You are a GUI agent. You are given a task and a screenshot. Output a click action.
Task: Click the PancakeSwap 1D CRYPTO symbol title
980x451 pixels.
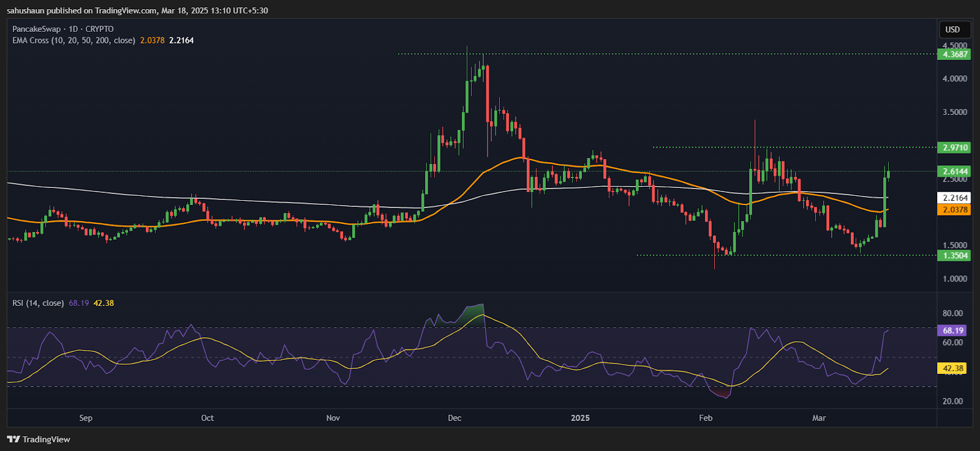(63, 29)
